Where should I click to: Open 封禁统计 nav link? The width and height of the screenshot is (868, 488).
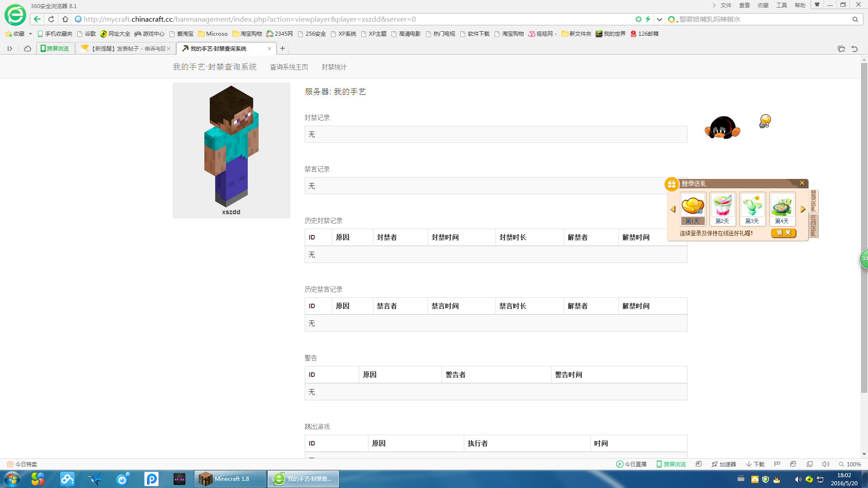point(334,67)
